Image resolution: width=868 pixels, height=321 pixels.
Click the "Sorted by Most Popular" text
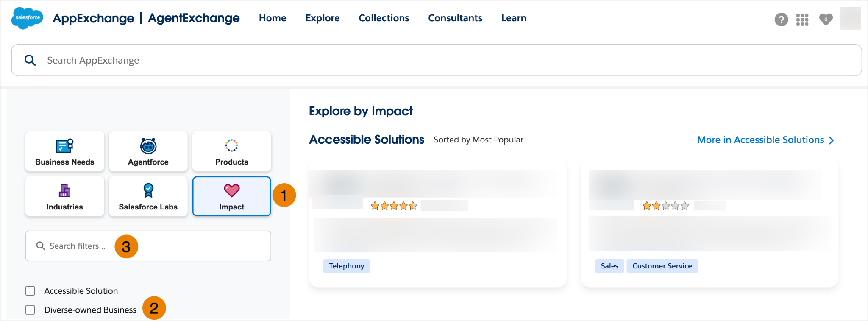pos(479,140)
